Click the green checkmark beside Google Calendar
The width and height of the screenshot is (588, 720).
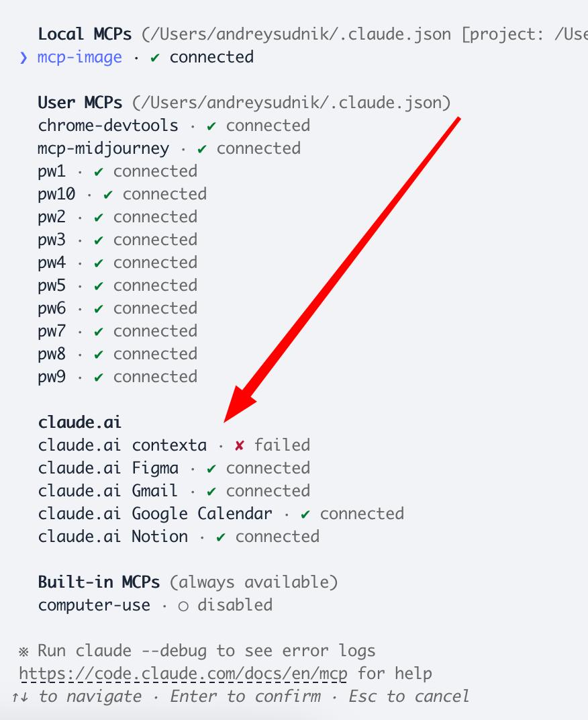pos(305,514)
